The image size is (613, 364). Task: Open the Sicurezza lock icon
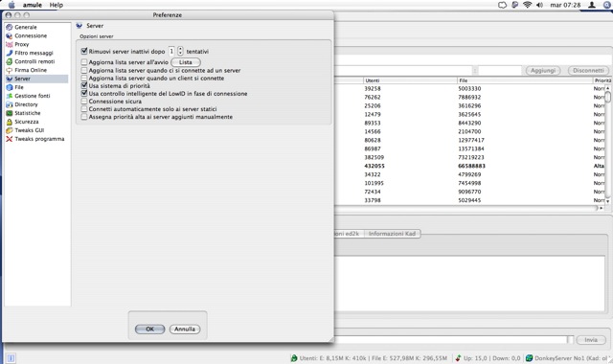[9, 122]
